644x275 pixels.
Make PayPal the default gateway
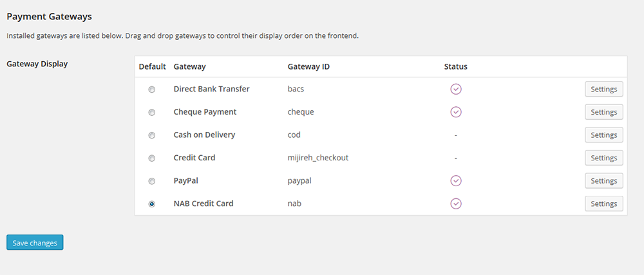tap(152, 181)
